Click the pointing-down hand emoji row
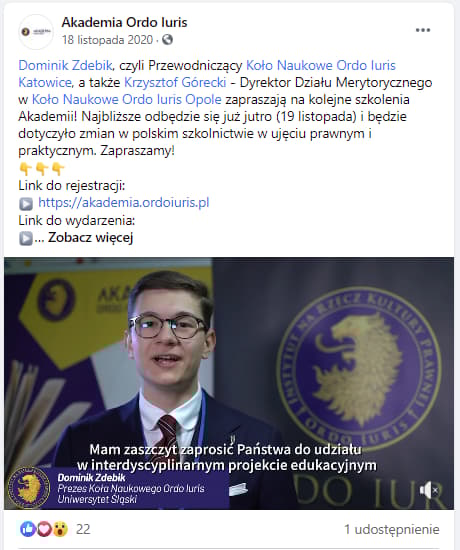This screenshot has width=460, height=550. point(42,169)
